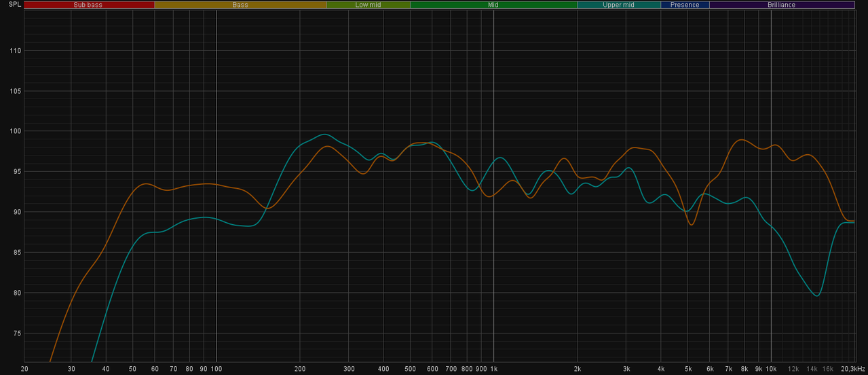The height and width of the screenshot is (375, 868).
Task: Click the orange curve peak near 8k
Action: coord(742,139)
